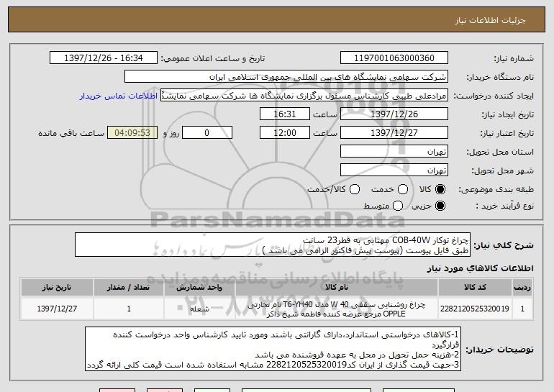Click the remaining days field showing 0
Viewport: 554px width, 392px height.
pos(207,133)
